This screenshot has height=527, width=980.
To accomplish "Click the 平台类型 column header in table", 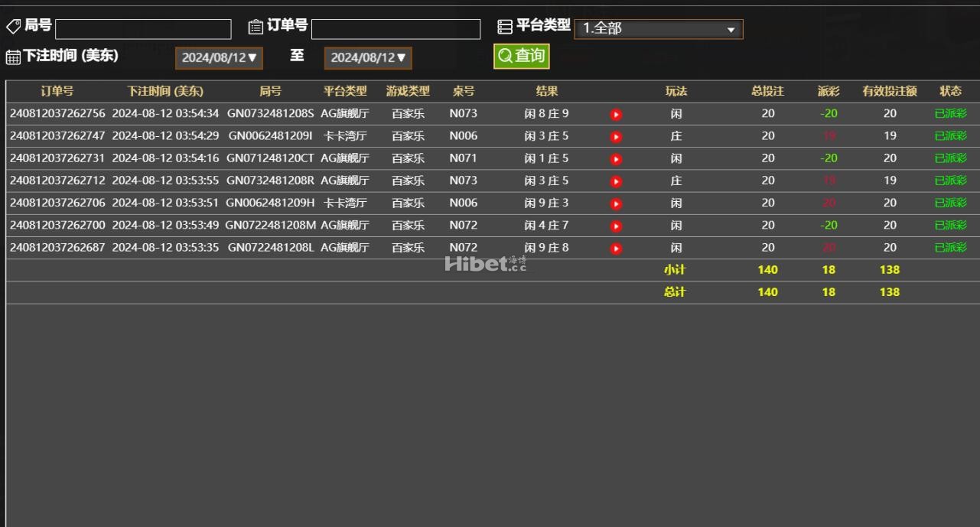I will coord(345,91).
